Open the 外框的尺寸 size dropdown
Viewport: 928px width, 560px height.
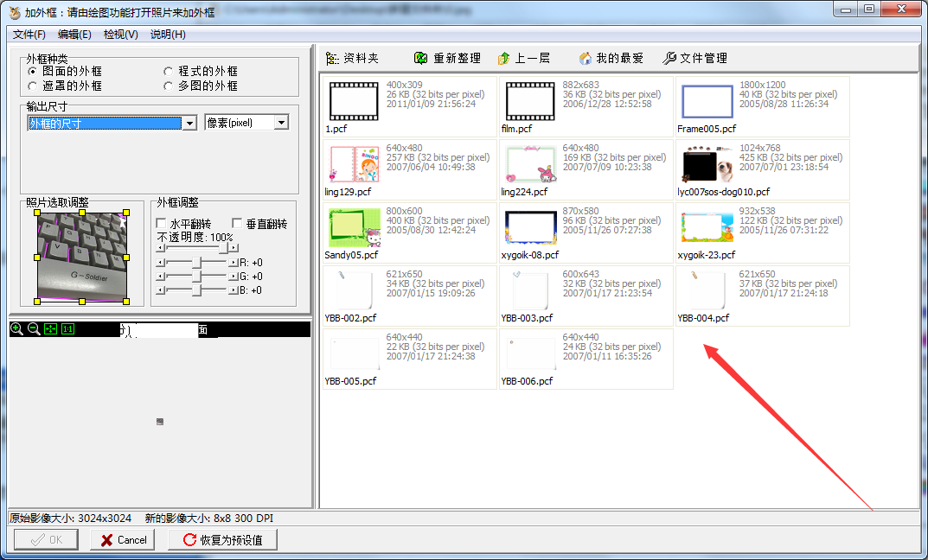click(x=189, y=122)
